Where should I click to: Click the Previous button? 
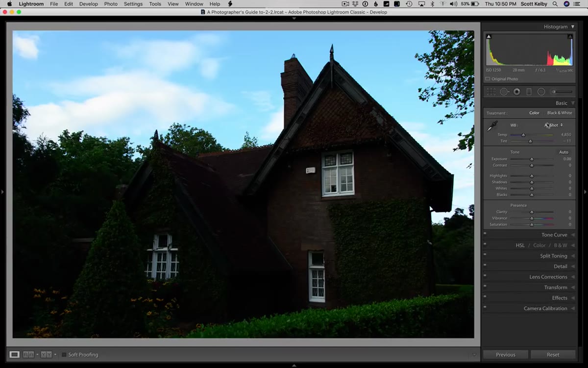pyautogui.click(x=506, y=355)
